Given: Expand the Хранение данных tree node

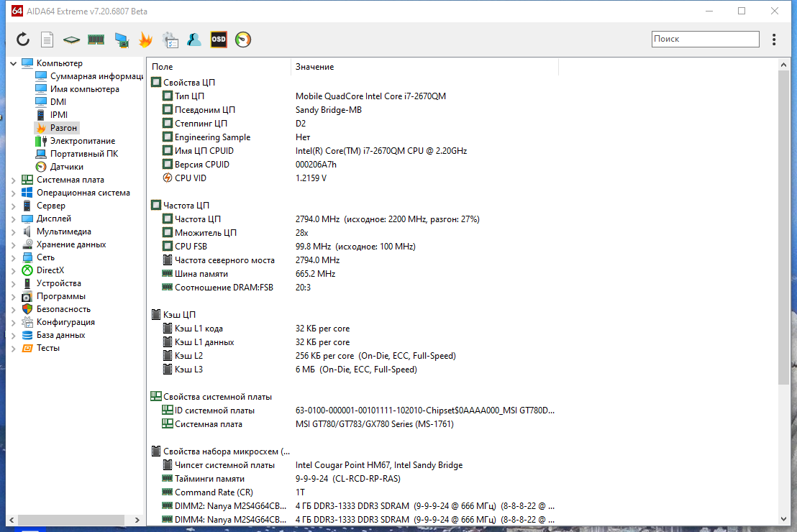Looking at the screenshot, I should click(x=14, y=245).
